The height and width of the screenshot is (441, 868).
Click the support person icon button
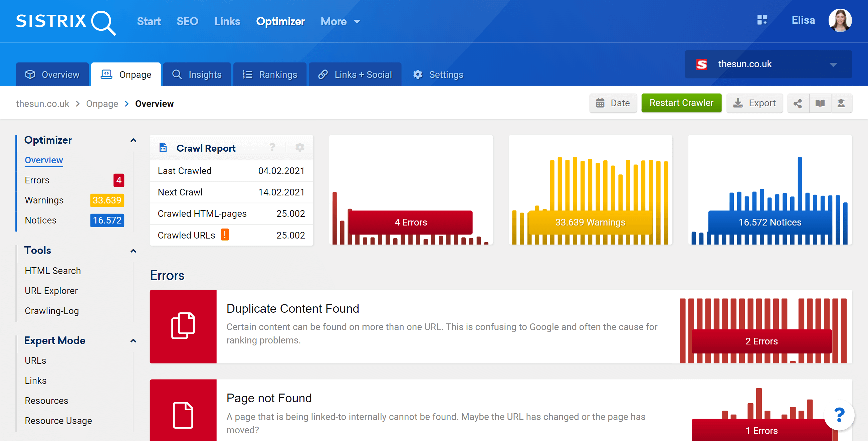click(x=841, y=103)
